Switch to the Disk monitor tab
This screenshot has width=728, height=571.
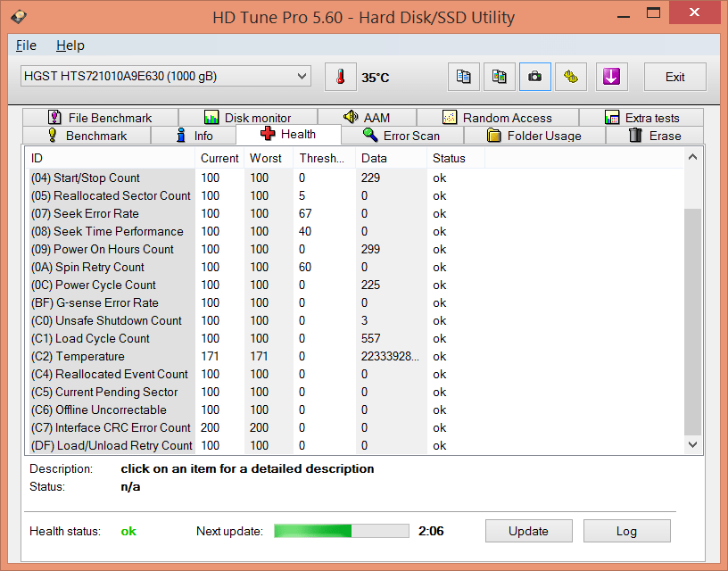click(x=248, y=118)
